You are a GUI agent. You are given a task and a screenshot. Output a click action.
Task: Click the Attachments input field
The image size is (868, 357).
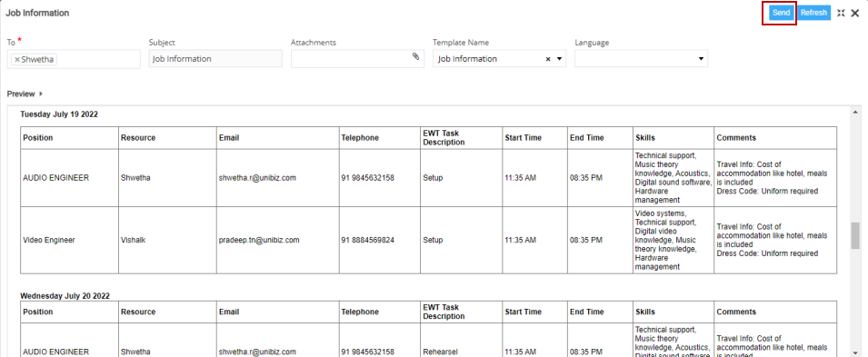[357, 59]
